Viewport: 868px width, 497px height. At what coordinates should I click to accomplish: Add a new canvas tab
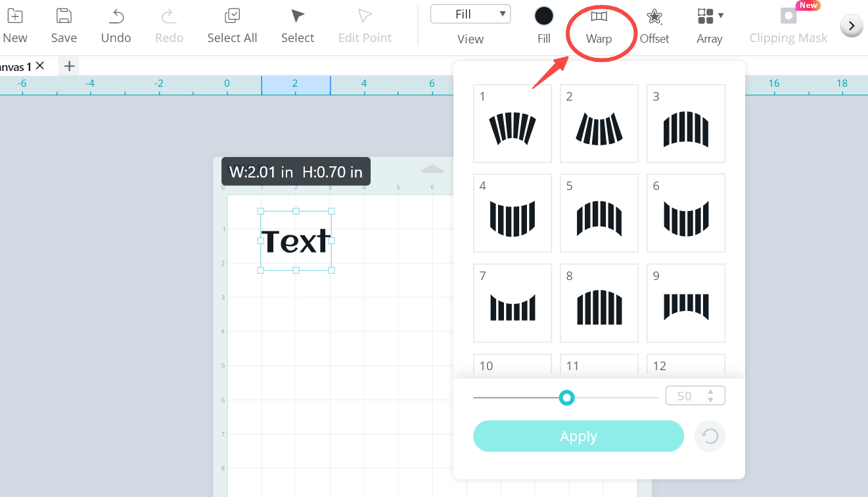tap(69, 66)
